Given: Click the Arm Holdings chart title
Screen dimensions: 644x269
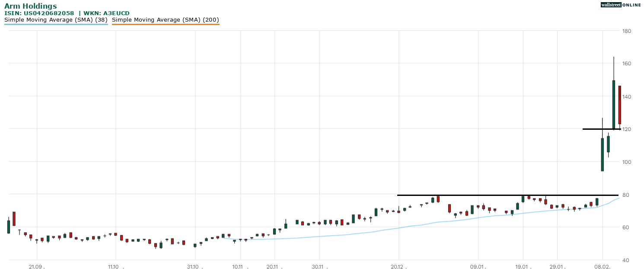Looking at the screenshot, I should (x=30, y=6).
